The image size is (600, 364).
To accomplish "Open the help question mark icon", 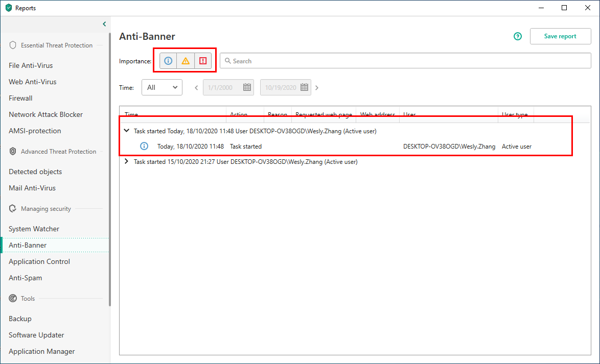I will click(x=518, y=36).
